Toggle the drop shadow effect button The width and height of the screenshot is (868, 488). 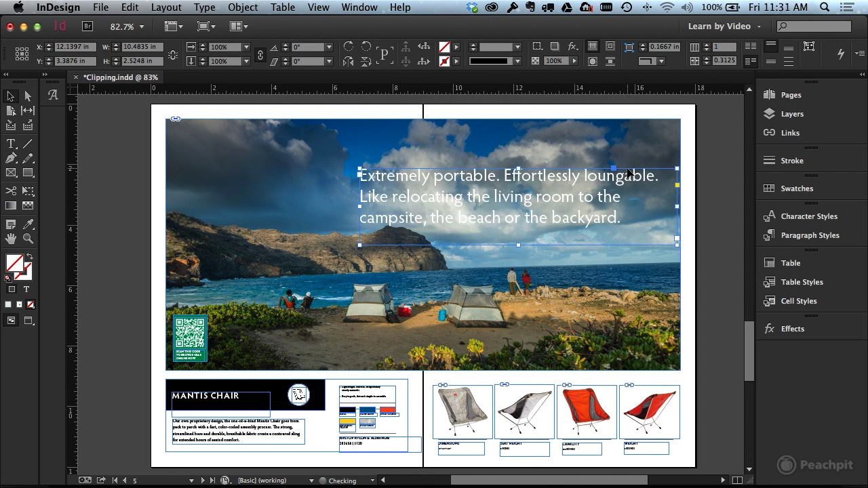(555, 47)
